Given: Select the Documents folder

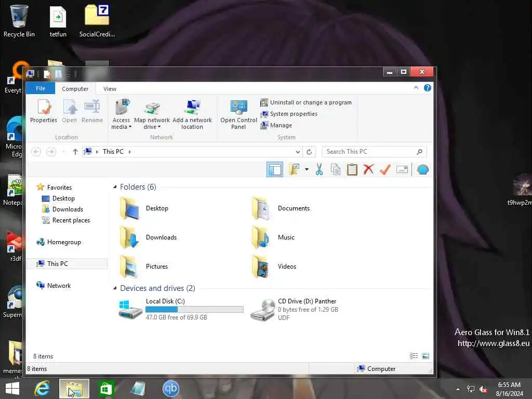Looking at the screenshot, I should (281, 208).
